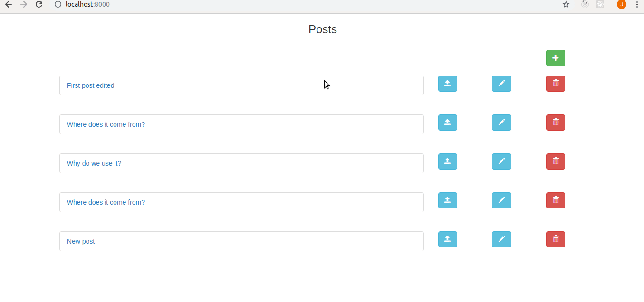644x302 pixels.
Task: Edit the 'Why do we use it?' post
Action: [501, 161]
